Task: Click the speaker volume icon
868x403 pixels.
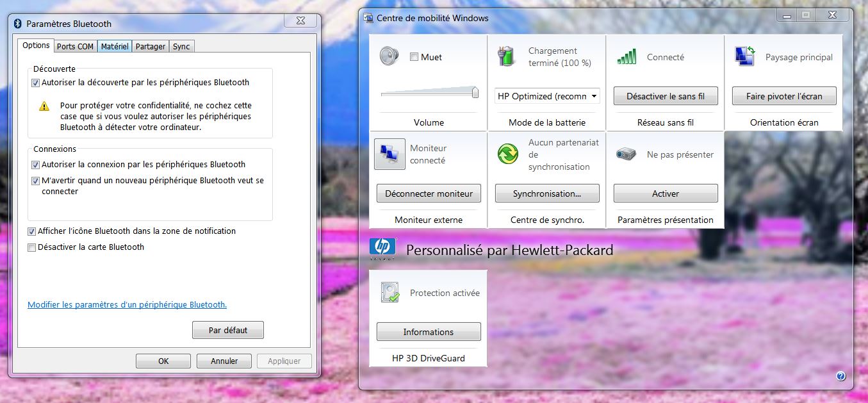Action: click(x=389, y=56)
